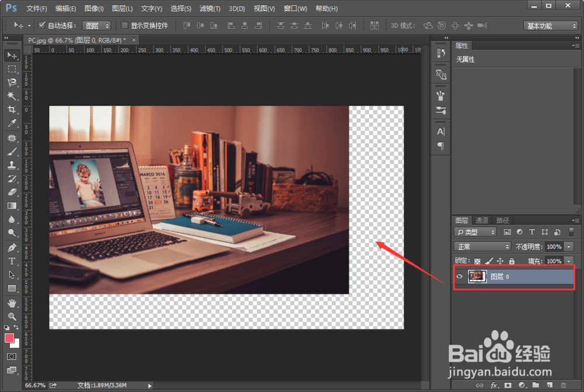Select the Rectangle shape tool
584x392 pixels.
click(12, 289)
